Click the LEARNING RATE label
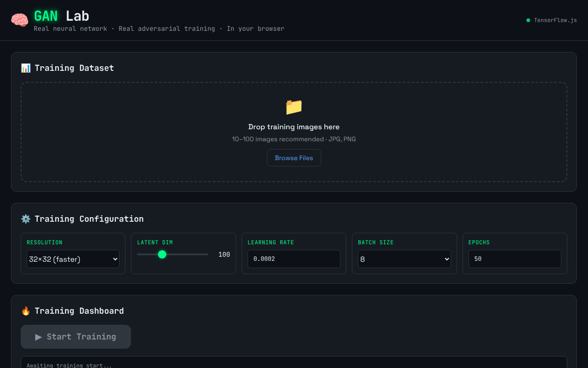588x368 pixels. pos(271,242)
